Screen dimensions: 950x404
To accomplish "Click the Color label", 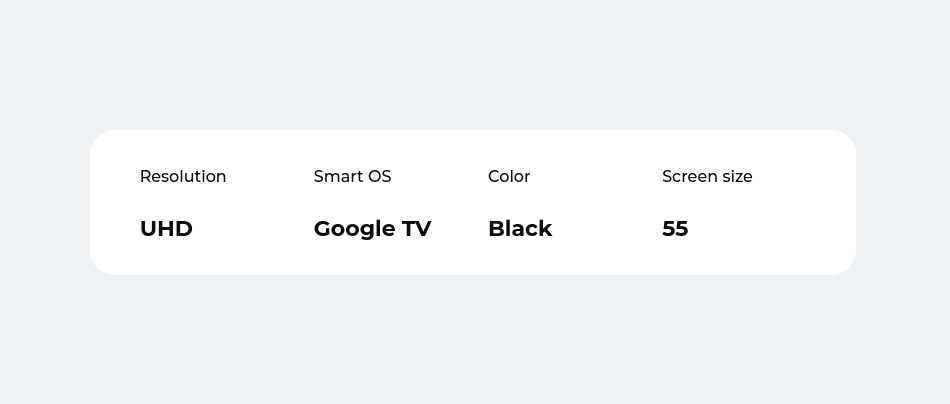I will point(509,176).
